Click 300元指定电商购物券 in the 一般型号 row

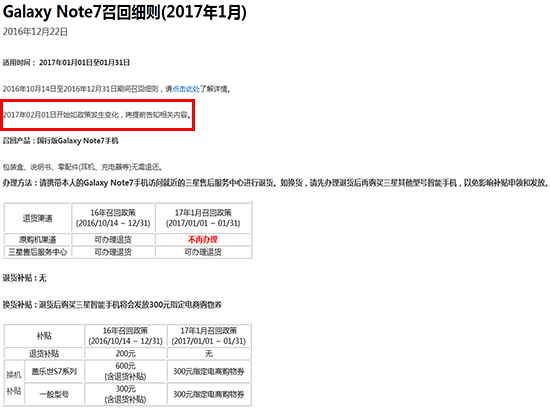click(x=209, y=394)
